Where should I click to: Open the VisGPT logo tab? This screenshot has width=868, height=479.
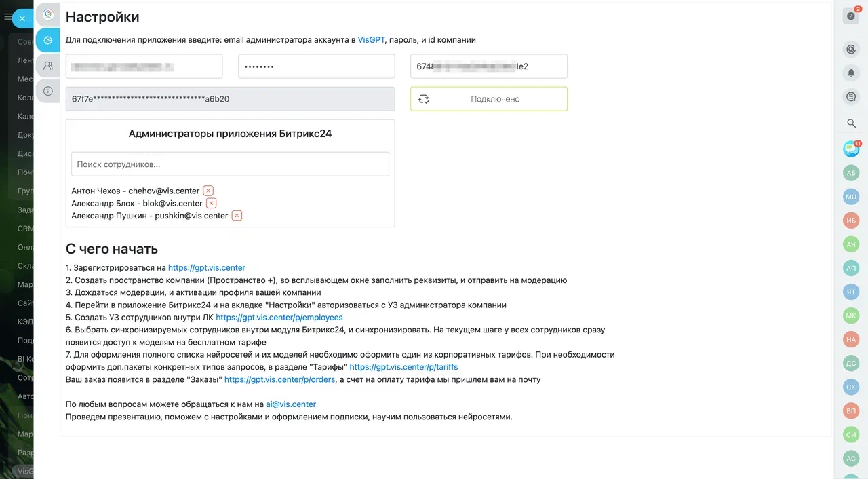[x=47, y=14]
